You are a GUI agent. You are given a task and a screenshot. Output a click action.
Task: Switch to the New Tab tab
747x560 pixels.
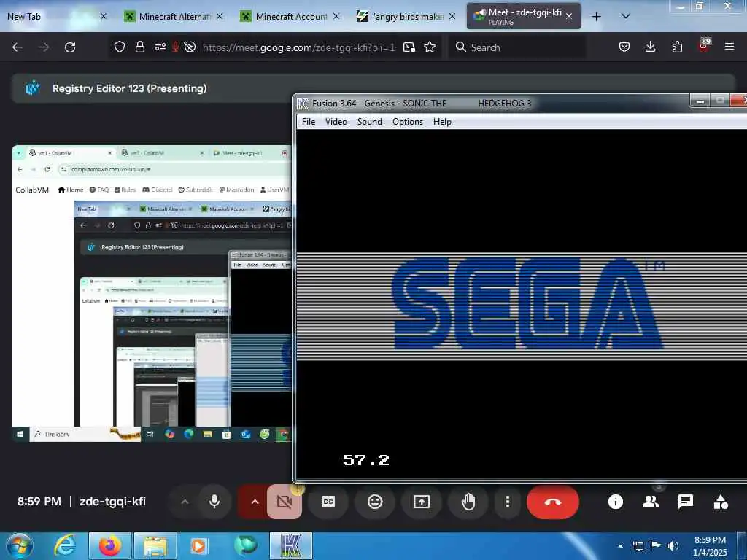[55, 16]
